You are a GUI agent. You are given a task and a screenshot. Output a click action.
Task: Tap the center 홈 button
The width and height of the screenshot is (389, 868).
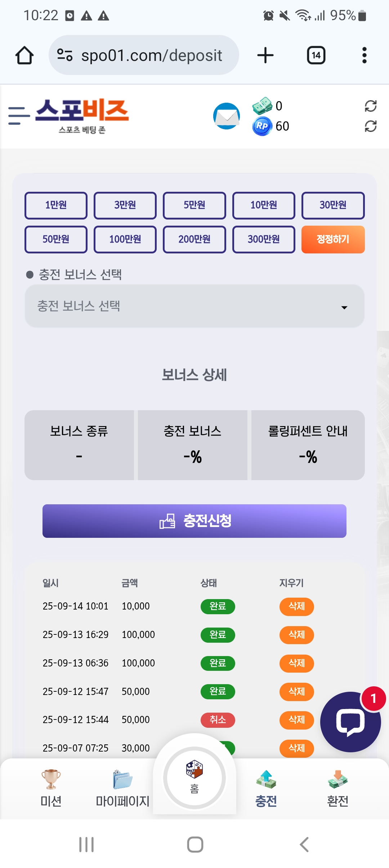194,778
